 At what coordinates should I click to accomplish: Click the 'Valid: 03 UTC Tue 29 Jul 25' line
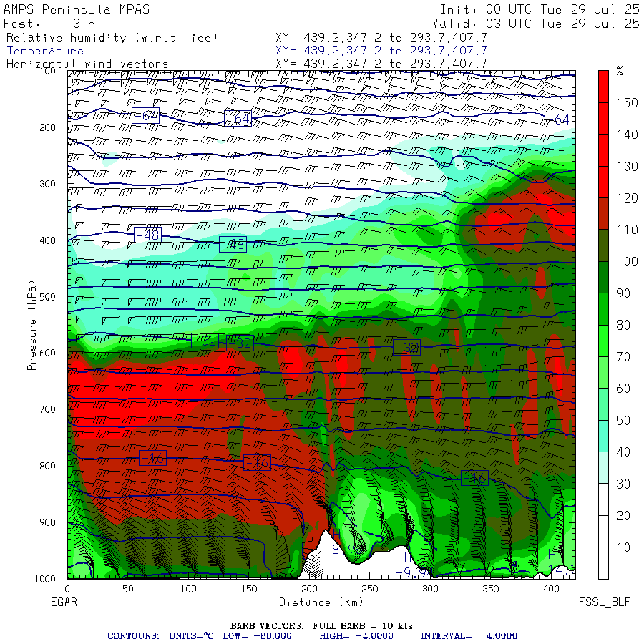point(536,24)
